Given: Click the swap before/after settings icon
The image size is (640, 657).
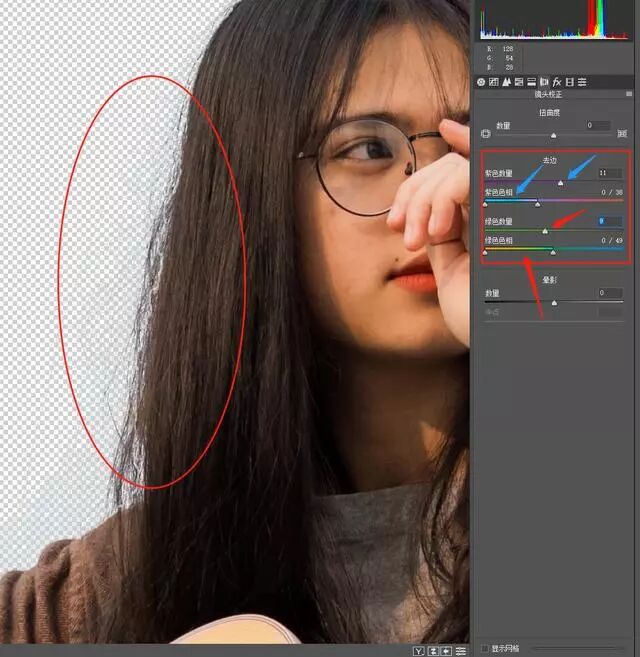Looking at the screenshot, I should 433,651.
